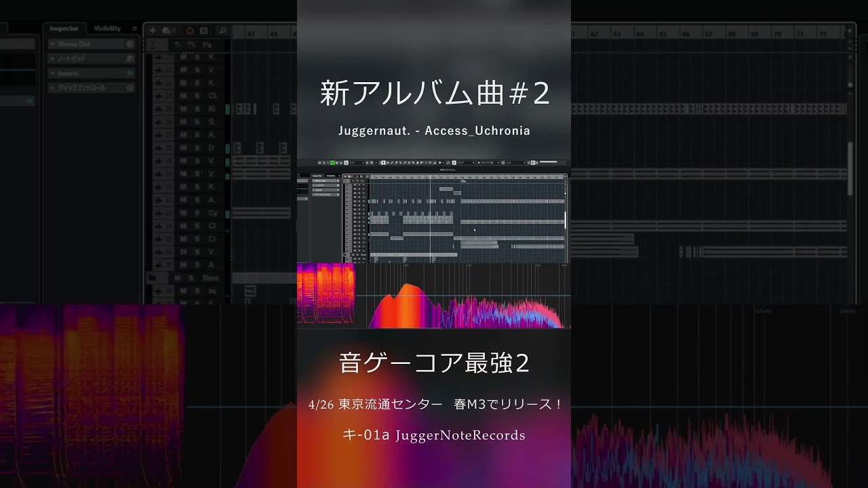Image resolution: width=868 pixels, height=488 pixels.
Task: Click the icon at right of ノートパッド row
Action: (x=130, y=59)
